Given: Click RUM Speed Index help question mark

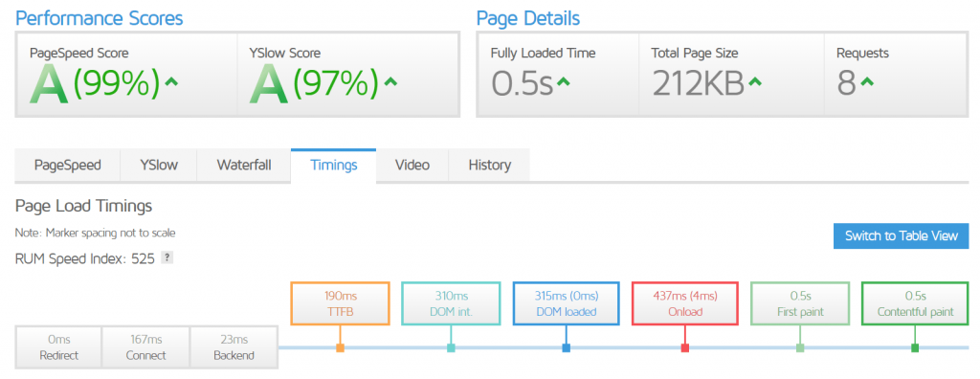Looking at the screenshot, I should point(167,257).
